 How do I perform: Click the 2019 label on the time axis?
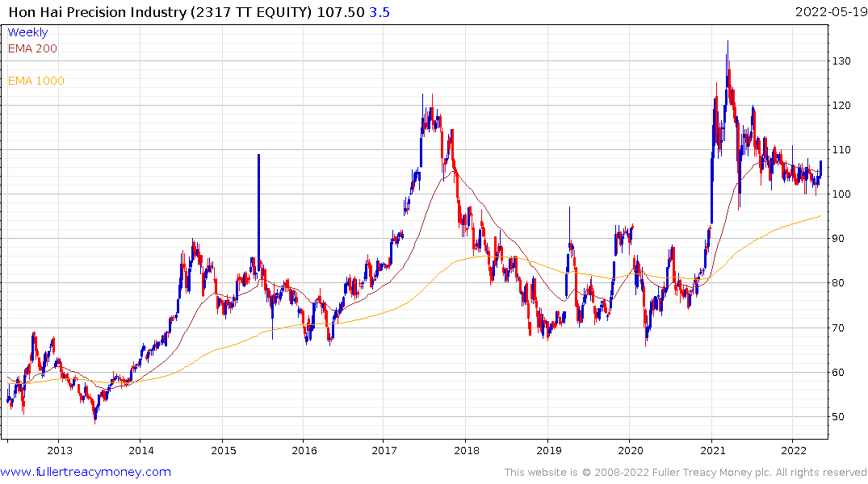point(548,450)
